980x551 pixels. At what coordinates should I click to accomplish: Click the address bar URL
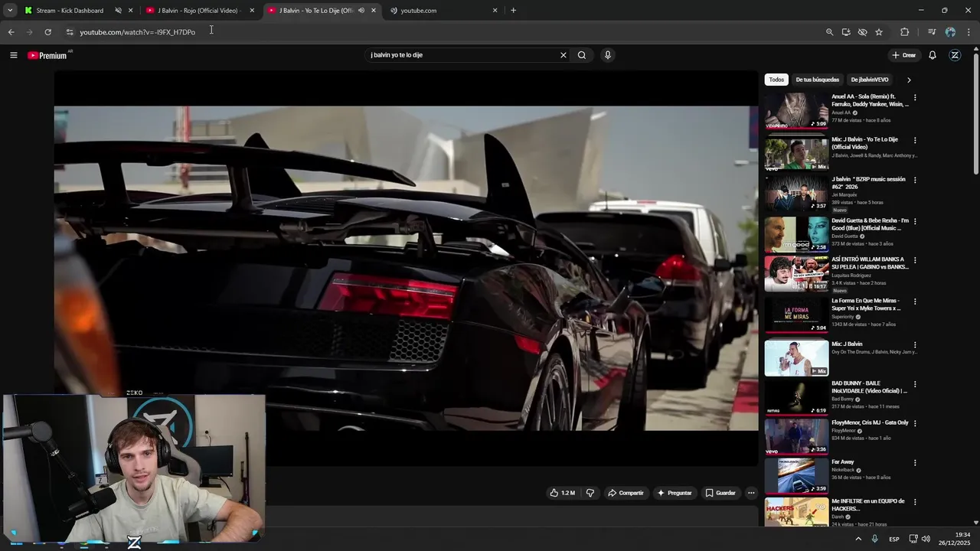click(x=138, y=32)
